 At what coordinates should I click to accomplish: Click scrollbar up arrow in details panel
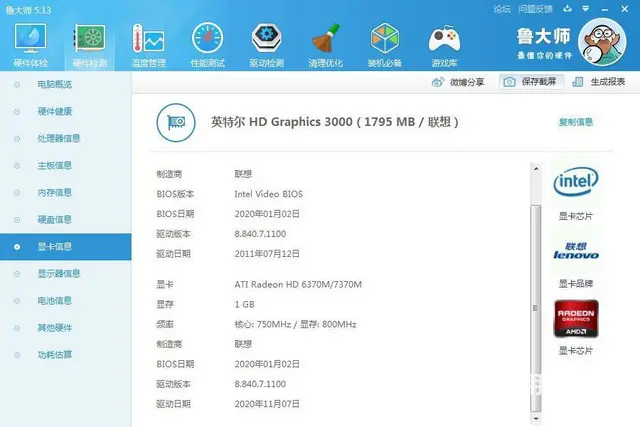pos(536,169)
